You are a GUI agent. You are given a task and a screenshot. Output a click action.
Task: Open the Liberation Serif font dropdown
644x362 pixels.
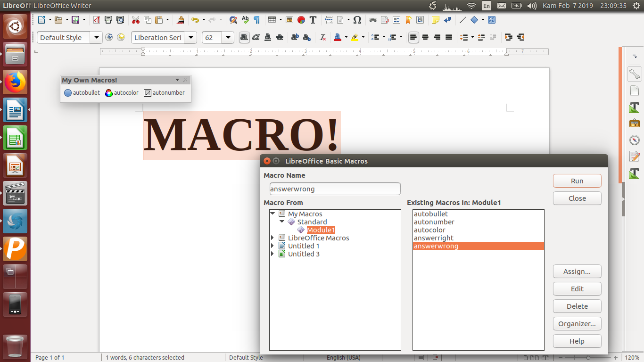(x=191, y=38)
